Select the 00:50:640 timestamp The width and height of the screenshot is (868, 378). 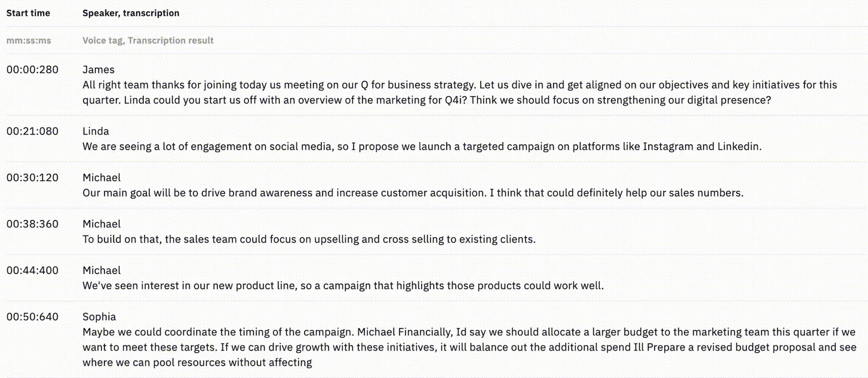click(x=32, y=317)
